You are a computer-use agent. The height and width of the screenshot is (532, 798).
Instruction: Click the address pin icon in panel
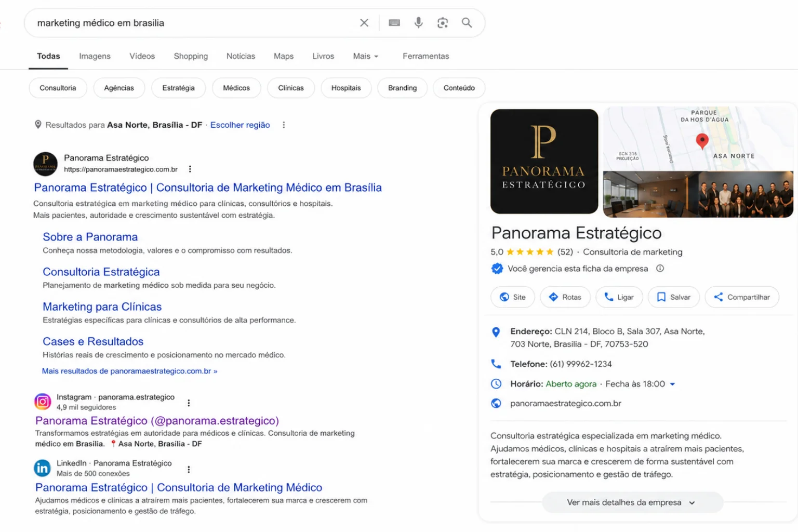(x=496, y=332)
